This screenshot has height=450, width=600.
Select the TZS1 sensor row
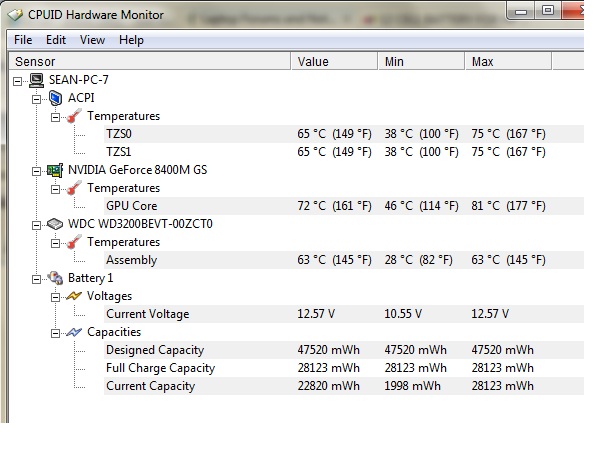click(x=344, y=152)
